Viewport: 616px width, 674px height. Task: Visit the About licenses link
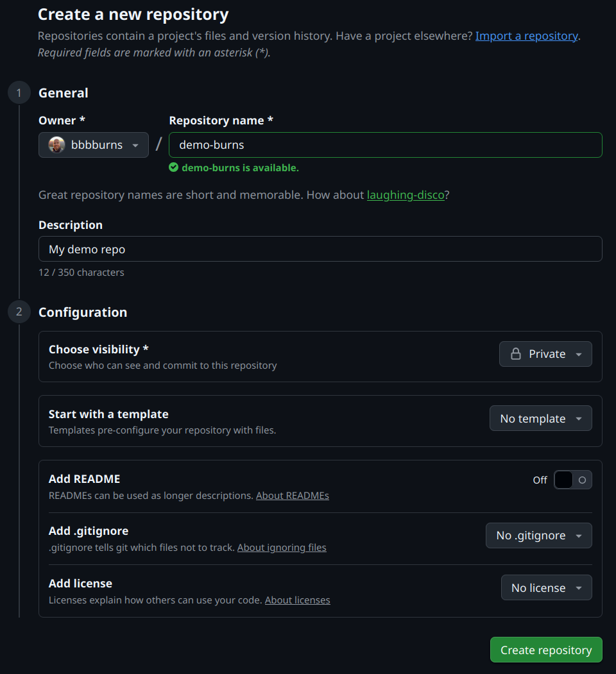298,600
